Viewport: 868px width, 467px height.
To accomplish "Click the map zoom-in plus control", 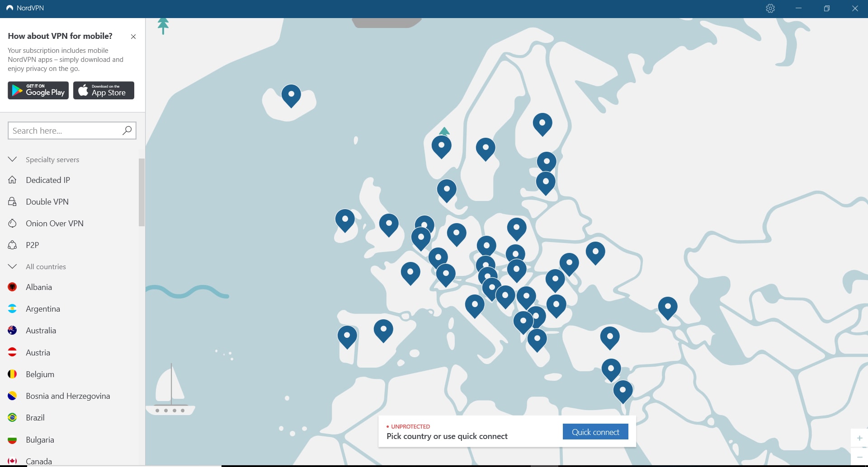I will point(859,438).
